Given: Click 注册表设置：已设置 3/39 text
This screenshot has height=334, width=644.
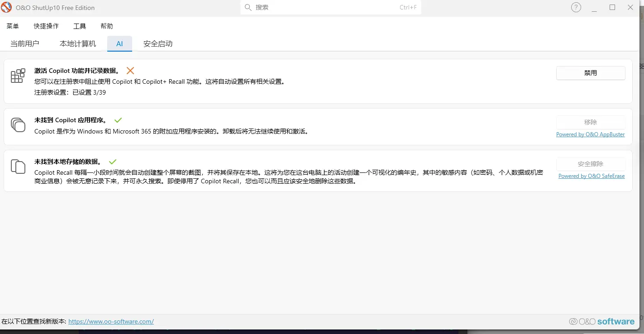Looking at the screenshot, I should pyautogui.click(x=70, y=92).
